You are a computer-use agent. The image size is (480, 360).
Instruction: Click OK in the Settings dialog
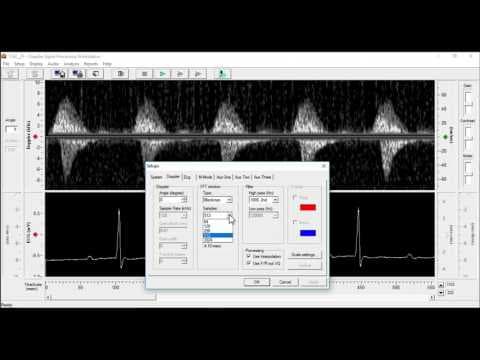[257, 282]
